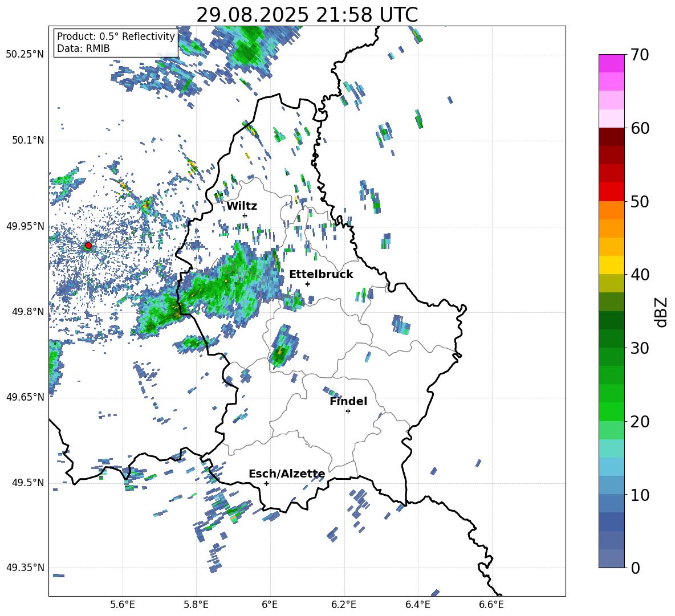Click the Esch/Alzette city label
The width and height of the screenshot is (675, 616).
point(287,474)
